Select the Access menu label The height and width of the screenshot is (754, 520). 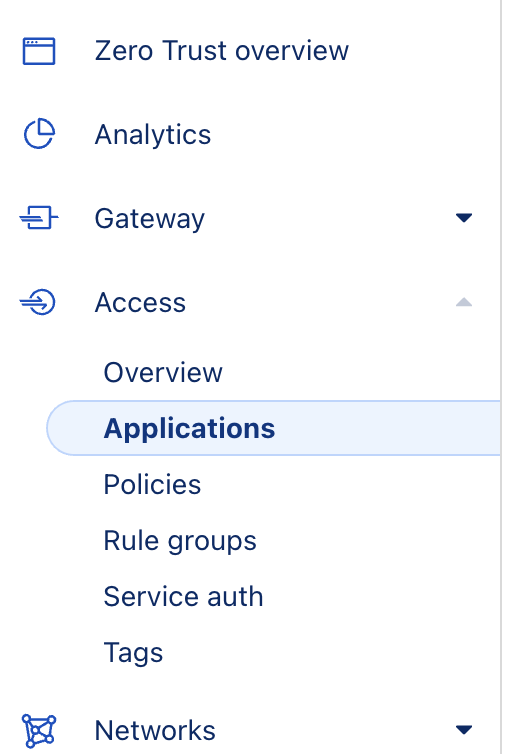pos(140,302)
